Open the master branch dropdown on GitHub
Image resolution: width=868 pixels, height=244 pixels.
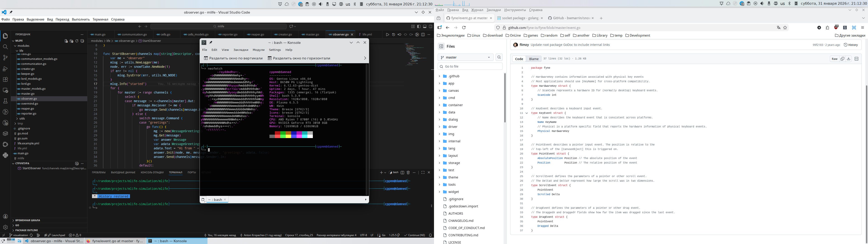coord(465,57)
